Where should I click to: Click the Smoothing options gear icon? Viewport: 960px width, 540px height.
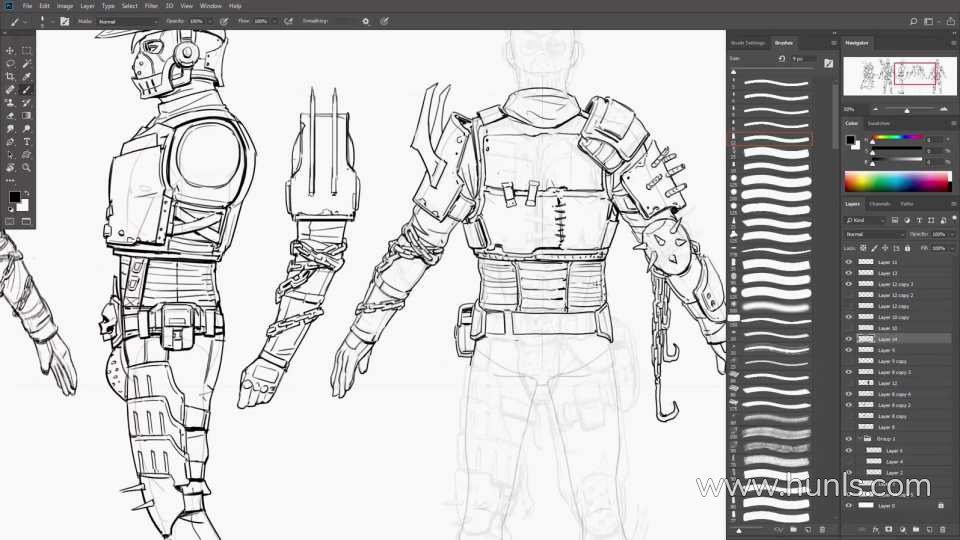365,20
